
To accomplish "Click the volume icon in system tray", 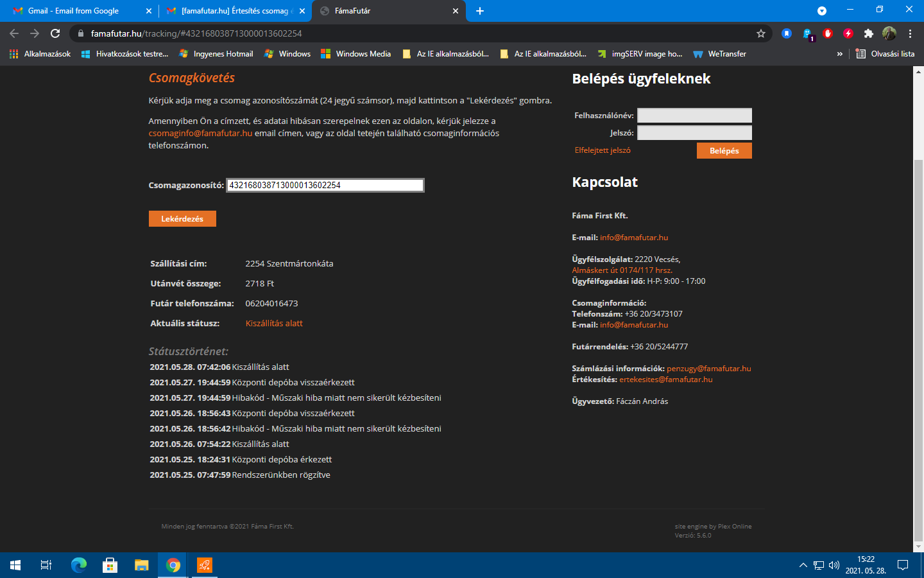I will coord(834,565).
